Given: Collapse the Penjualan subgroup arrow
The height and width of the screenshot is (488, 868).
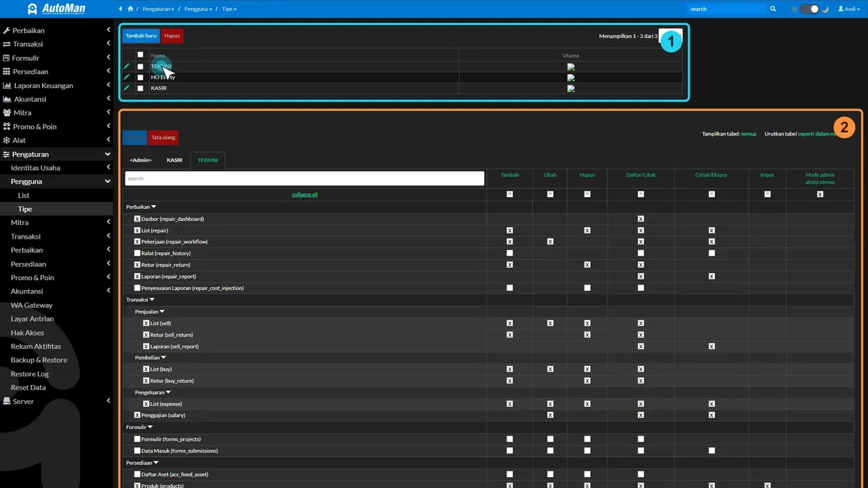Looking at the screenshot, I should [162, 312].
